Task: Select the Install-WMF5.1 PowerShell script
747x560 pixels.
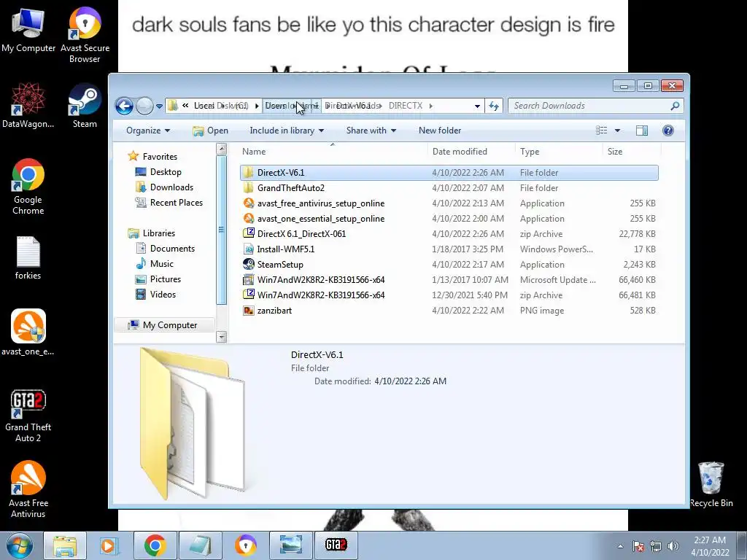Action: [x=449, y=249]
